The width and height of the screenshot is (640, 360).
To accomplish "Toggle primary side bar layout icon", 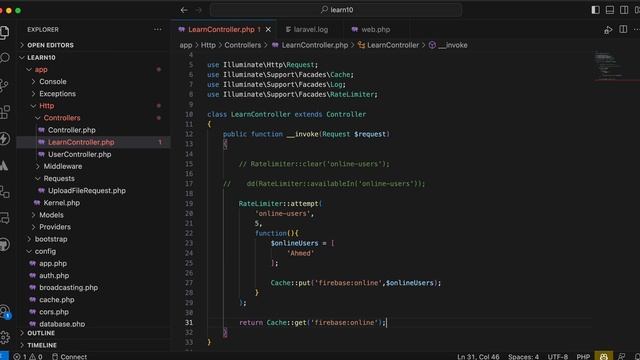I will pyautogui.click(x=596, y=10).
